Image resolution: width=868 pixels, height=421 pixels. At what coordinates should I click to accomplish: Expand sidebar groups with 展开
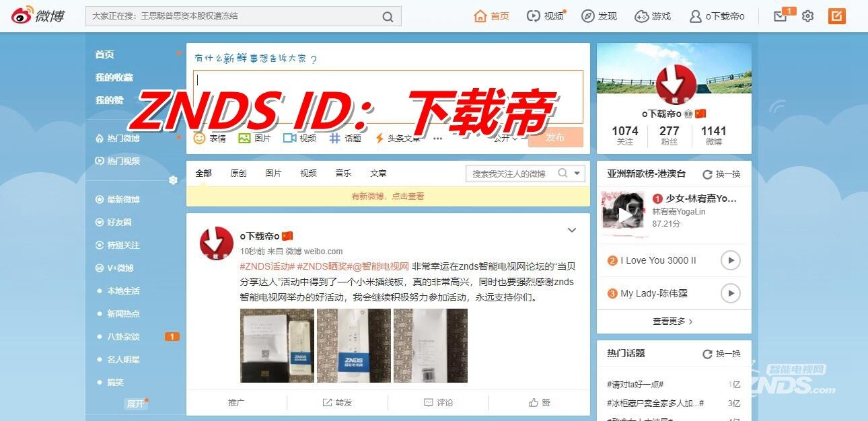[x=136, y=404]
